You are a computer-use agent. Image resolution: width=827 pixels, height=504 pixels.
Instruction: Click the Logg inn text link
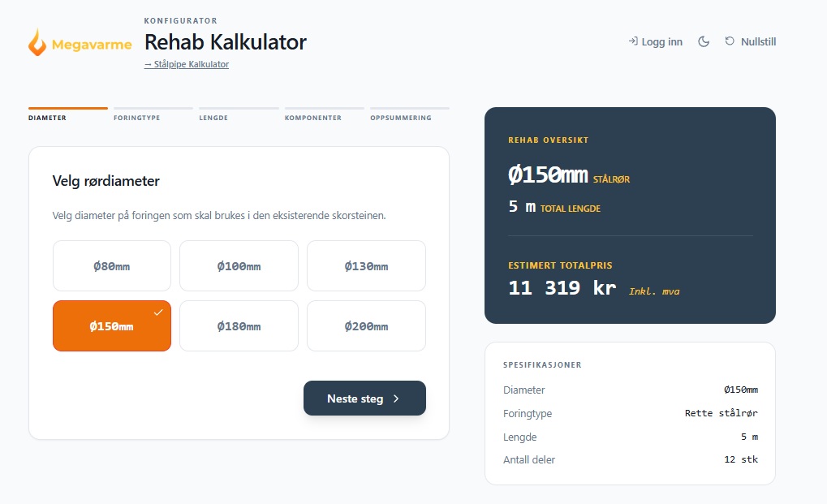pyautogui.click(x=661, y=41)
